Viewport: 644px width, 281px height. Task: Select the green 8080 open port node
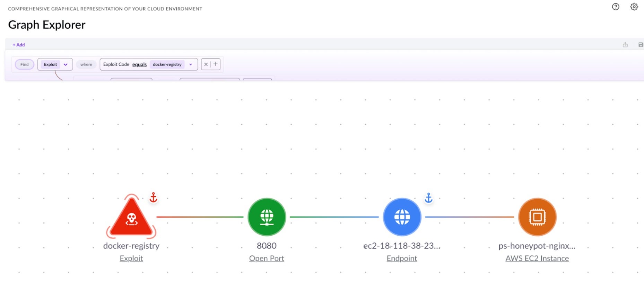click(267, 217)
